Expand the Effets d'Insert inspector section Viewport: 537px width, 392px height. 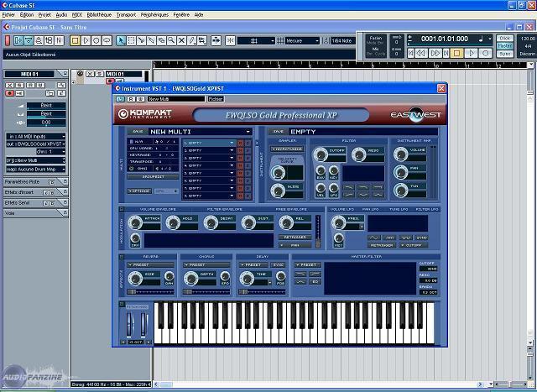[x=65, y=192]
